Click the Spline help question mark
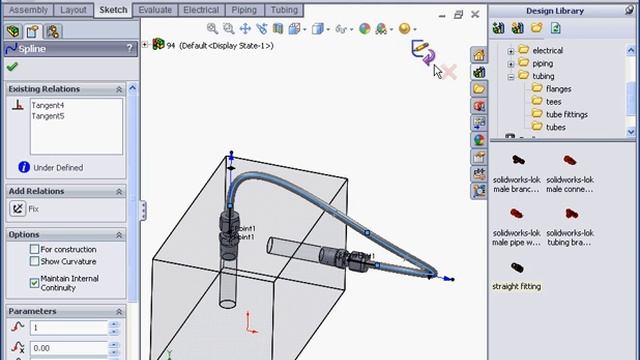 130,49
